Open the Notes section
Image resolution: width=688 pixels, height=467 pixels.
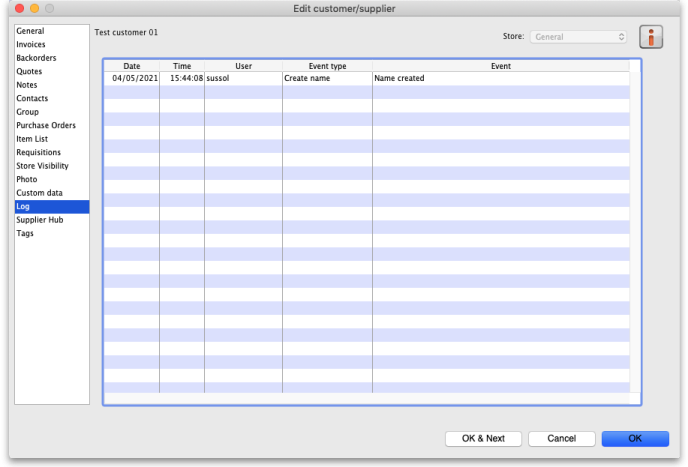[x=27, y=85]
